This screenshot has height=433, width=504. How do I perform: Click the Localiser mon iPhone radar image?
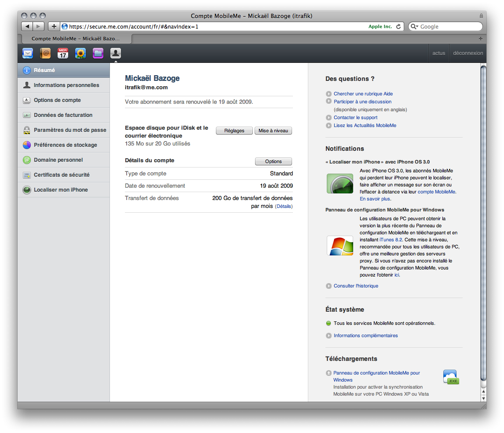tap(340, 183)
